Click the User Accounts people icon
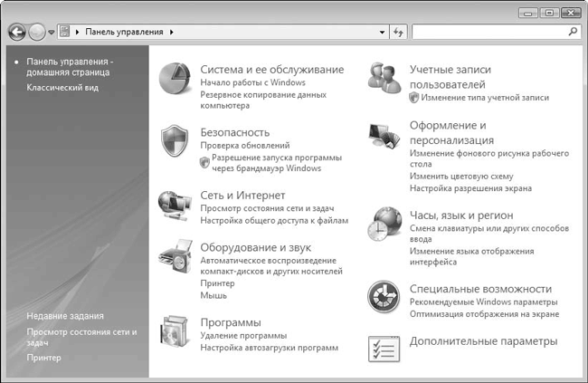Viewport: 588px width, 383px height. (384, 78)
